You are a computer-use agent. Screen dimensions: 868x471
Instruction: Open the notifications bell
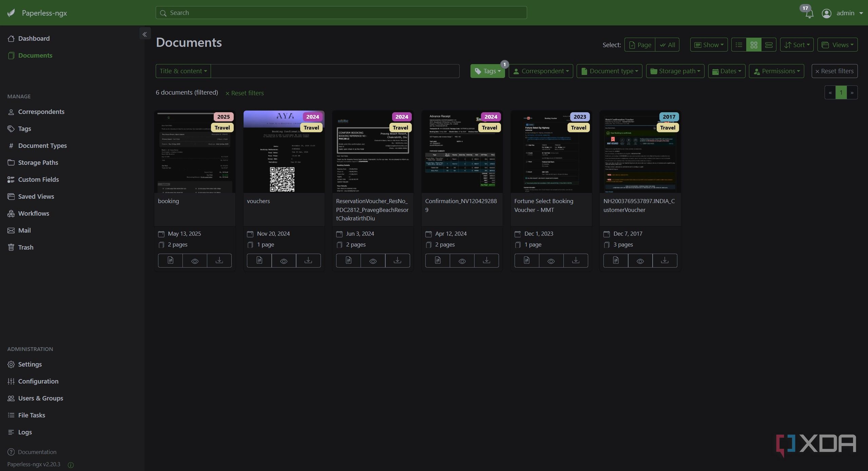(809, 14)
